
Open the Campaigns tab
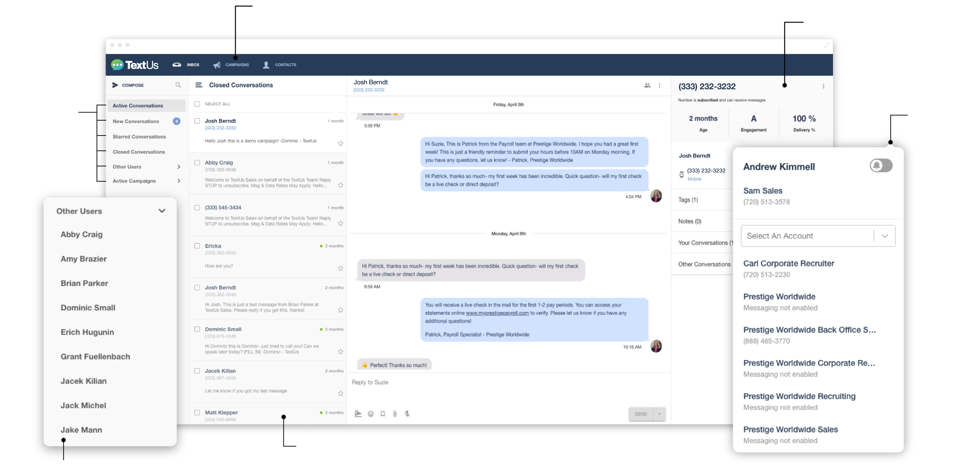click(231, 65)
